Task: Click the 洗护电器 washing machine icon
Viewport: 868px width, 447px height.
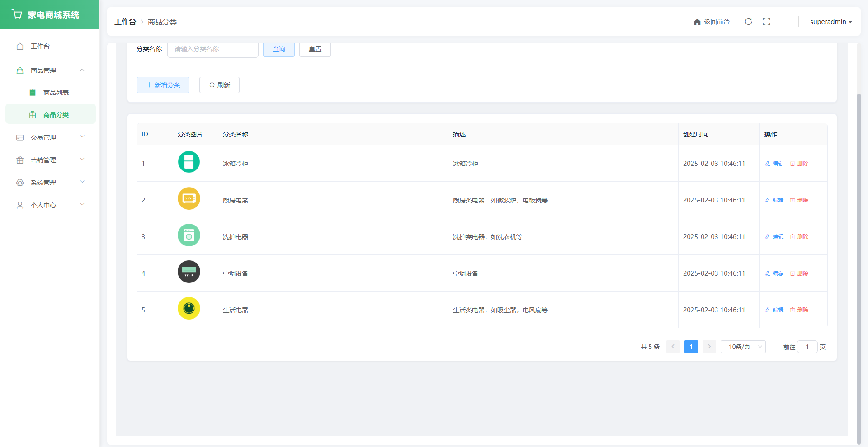Action: (189, 235)
